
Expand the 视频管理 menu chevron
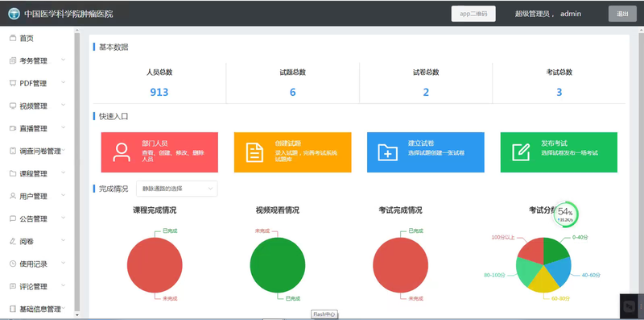tap(64, 106)
